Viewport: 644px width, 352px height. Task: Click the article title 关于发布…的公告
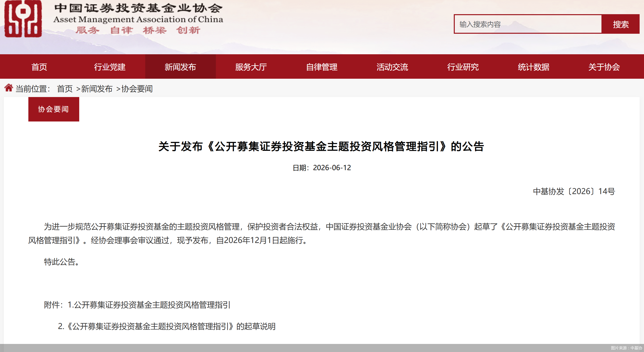[x=322, y=146]
